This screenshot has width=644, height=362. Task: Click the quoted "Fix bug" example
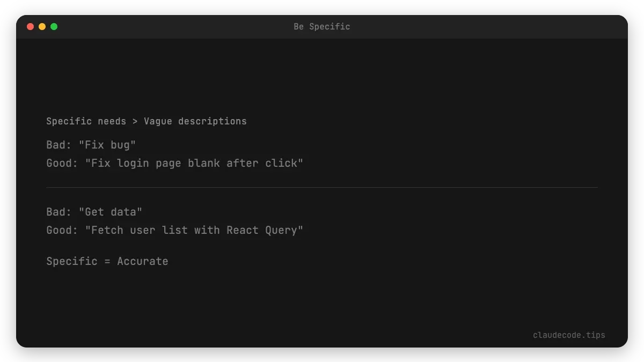(x=107, y=145)
